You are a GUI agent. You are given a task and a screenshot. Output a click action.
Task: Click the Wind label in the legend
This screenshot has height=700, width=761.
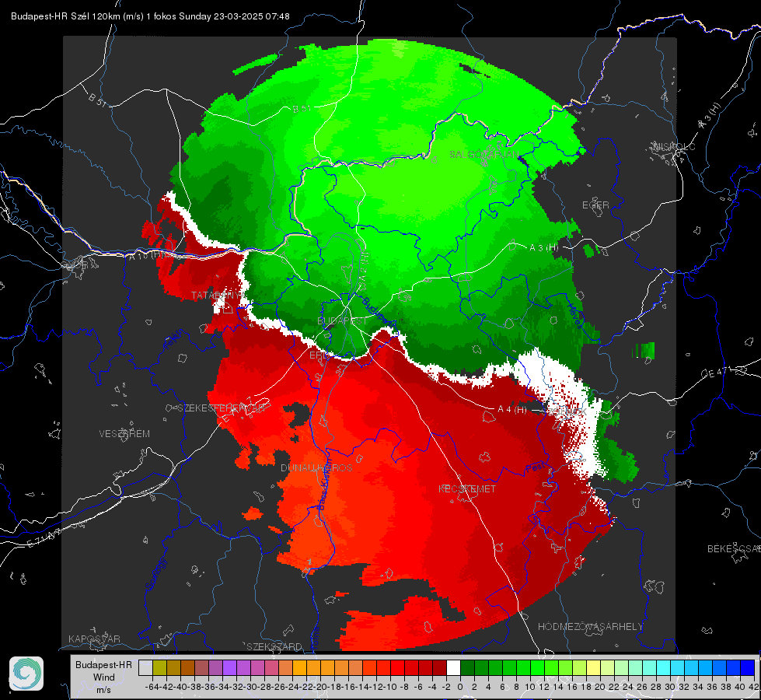coord(104,677)
